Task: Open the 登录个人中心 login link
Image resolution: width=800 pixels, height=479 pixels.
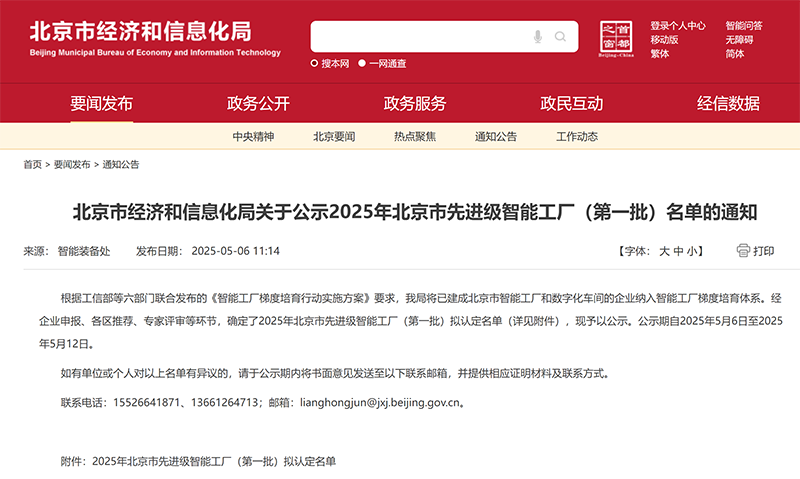Action: 677,26
